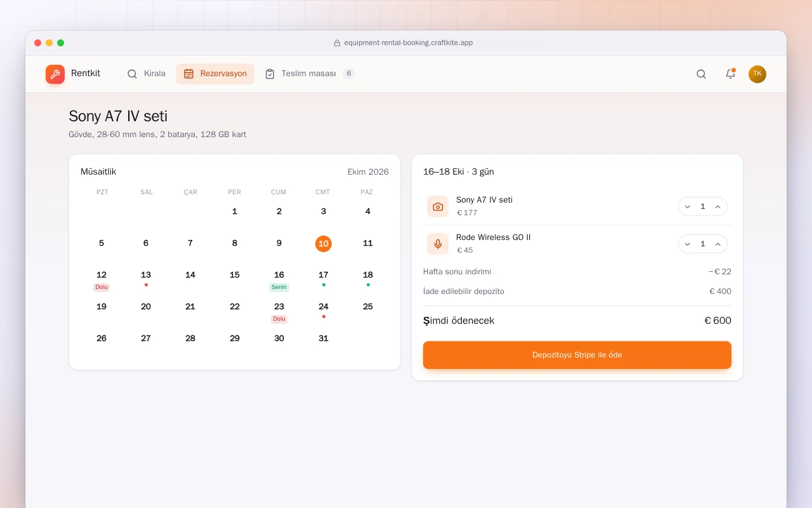812x508 pixels.
Task: Click the Ekim 2026 month label
Action: (368, 172)
